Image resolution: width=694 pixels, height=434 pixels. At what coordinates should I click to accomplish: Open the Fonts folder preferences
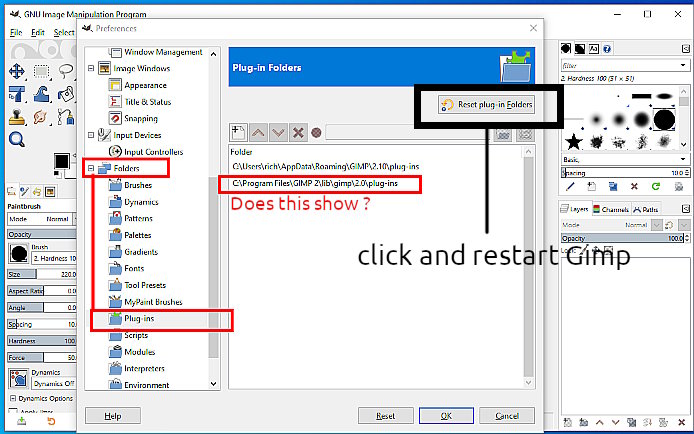point(134,269)
